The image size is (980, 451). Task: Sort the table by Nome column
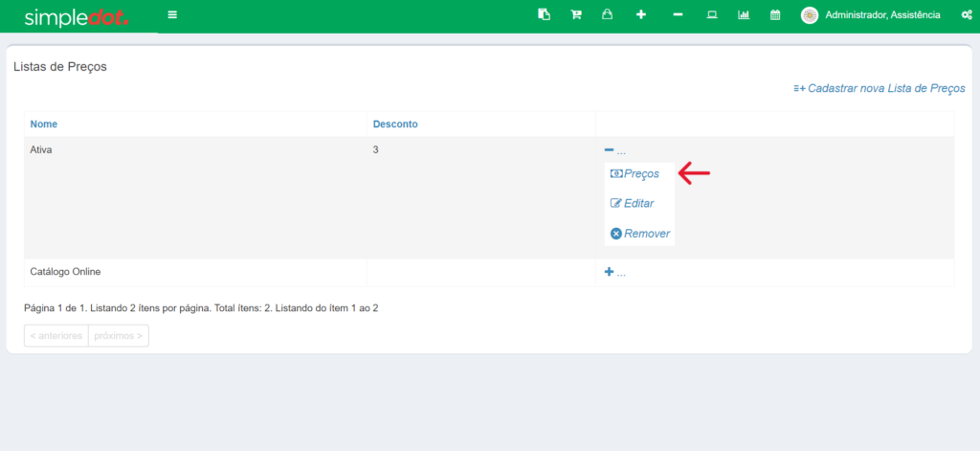point(44,124)
